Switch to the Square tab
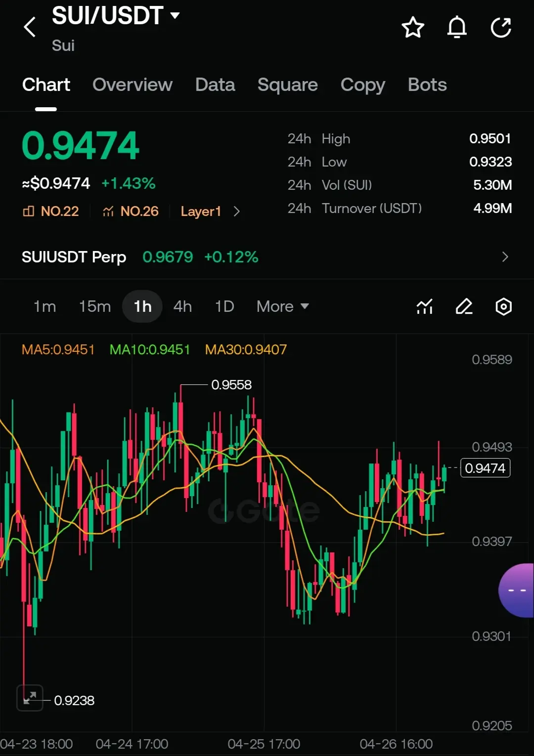Screen dimensions: 534x756 click(288, 85)
